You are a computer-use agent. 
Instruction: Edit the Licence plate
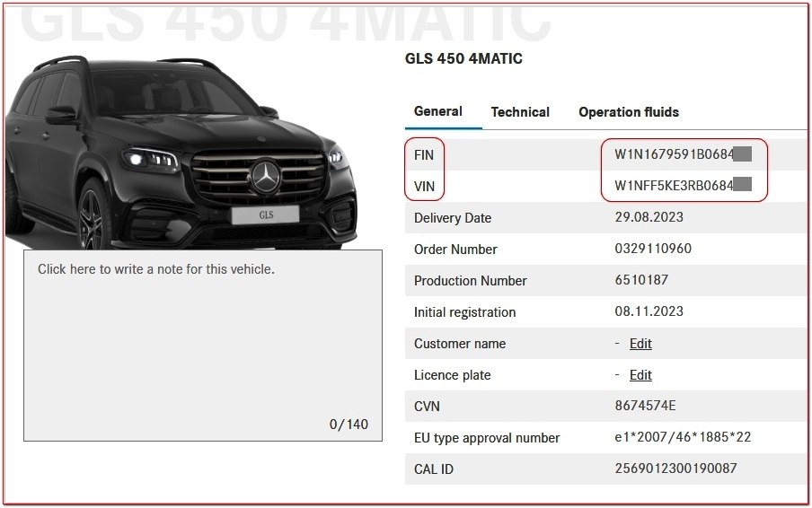pos(640,375)
